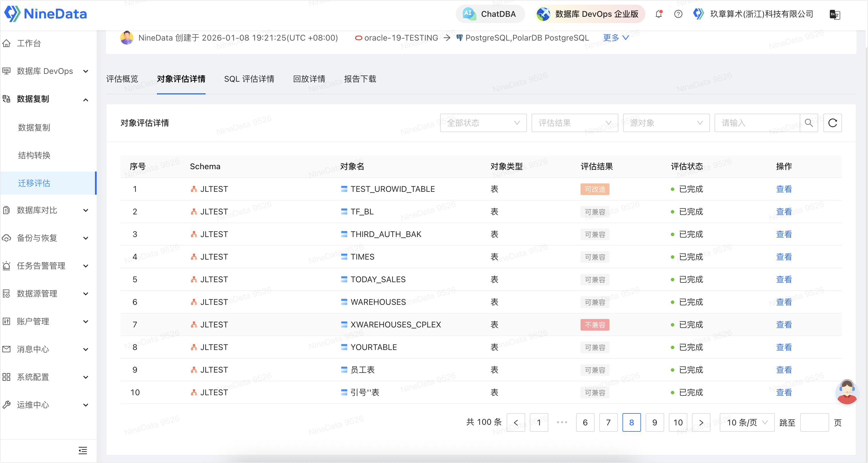Image resolution: width=868 pixels, height=463 pixels.
Task: Collapse the left sidebar with the bottom icon
Action: (83, 451)
